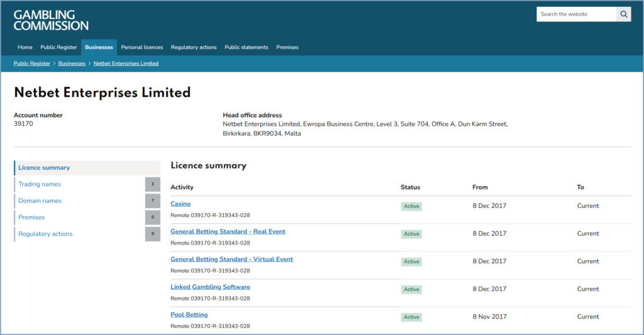Click Current in the Casino row
644x335 pixels.
[x=588, y=206]
